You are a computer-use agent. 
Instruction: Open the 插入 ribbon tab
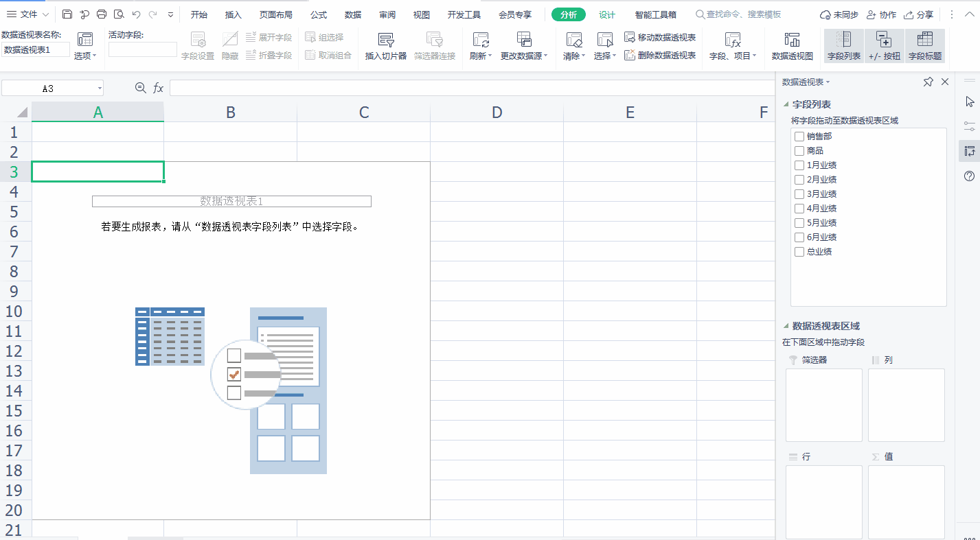pos(233,14)
